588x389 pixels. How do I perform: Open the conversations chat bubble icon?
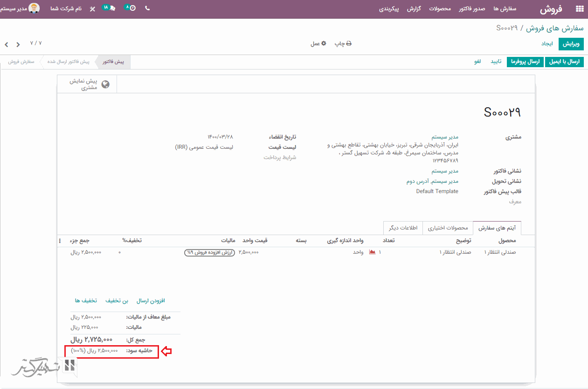pyautogui.click(x=109, y=8)
